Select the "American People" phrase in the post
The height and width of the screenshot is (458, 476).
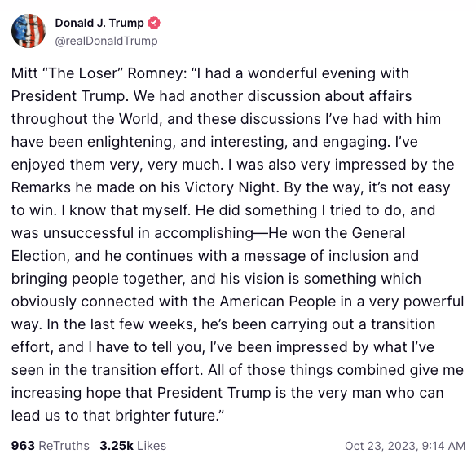(x=278, y=302)
